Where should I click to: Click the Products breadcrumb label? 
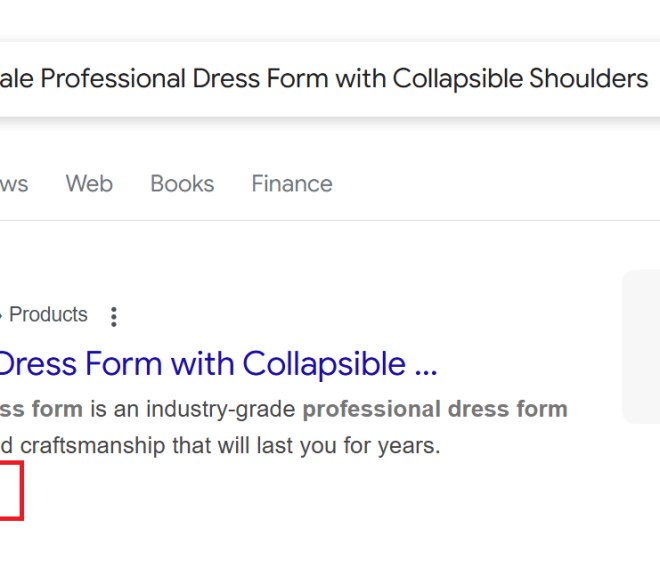pyautogui.click(x=48, y=314)
